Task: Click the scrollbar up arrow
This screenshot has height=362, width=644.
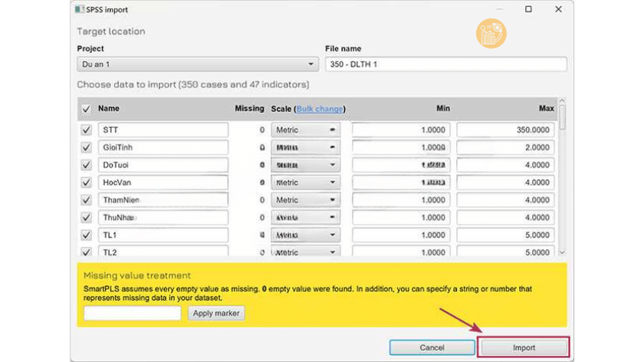Action: 562,101
